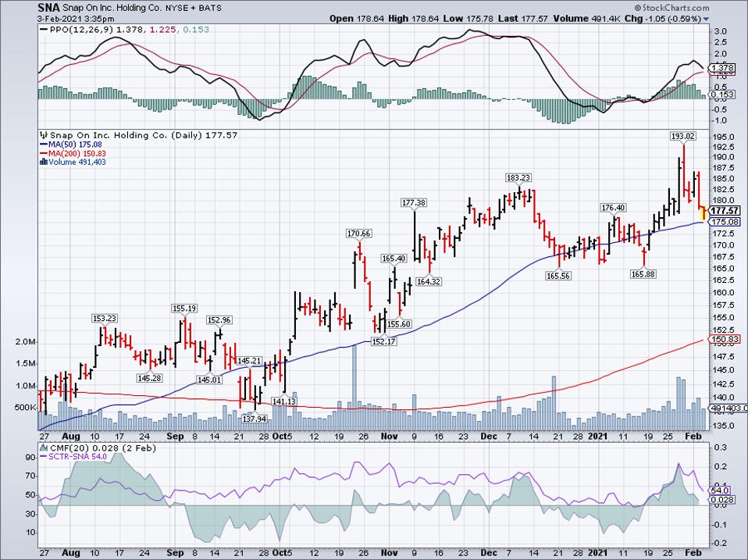Screen dimensions: 748x560
Task: Click the Low 175.78 value
Action: pos(469,19)
